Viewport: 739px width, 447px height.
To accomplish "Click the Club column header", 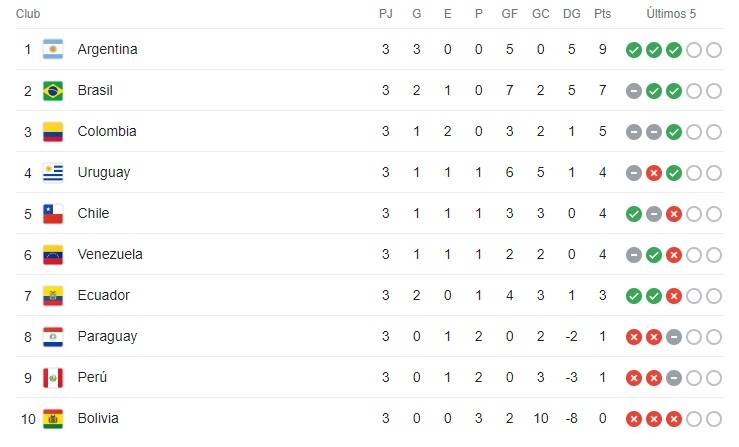I will tap(28, 14).
